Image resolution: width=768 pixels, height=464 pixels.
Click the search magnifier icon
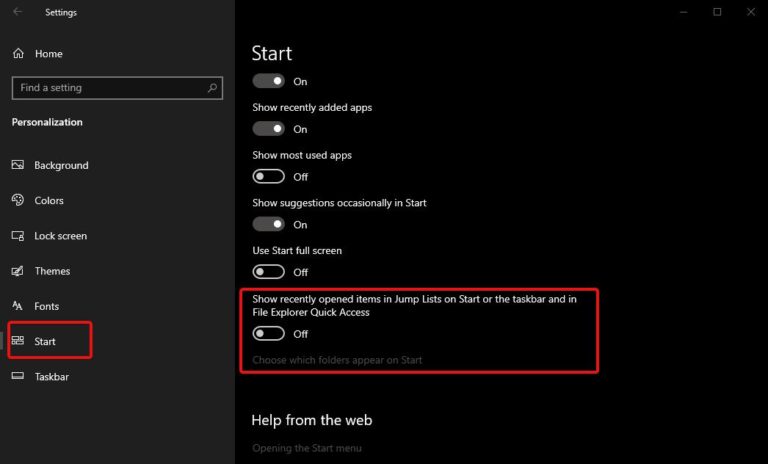[x=213, y=88]
